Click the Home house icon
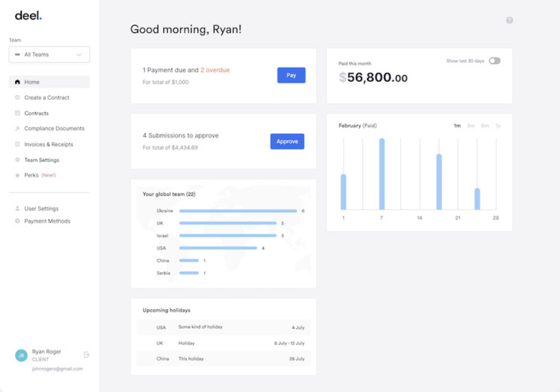Image resolution: width=560 pixels, height=392 pixels. (x=17, y=82)
